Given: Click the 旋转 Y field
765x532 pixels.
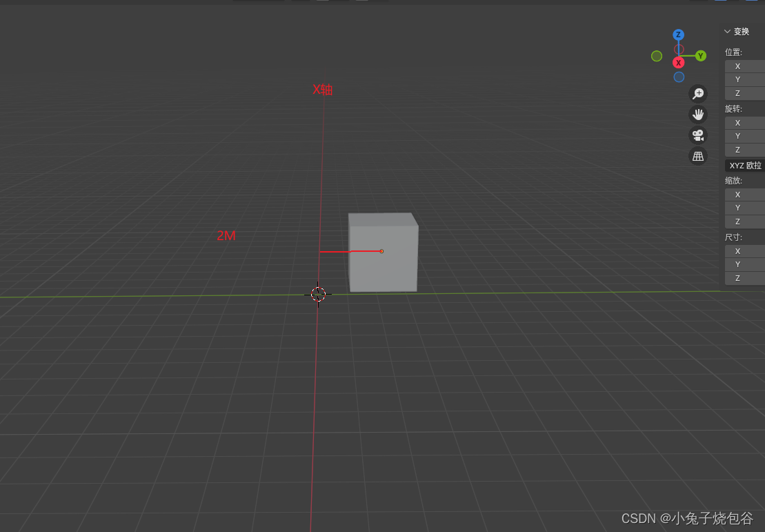Looking at the screenshot, I should [745, 136].
